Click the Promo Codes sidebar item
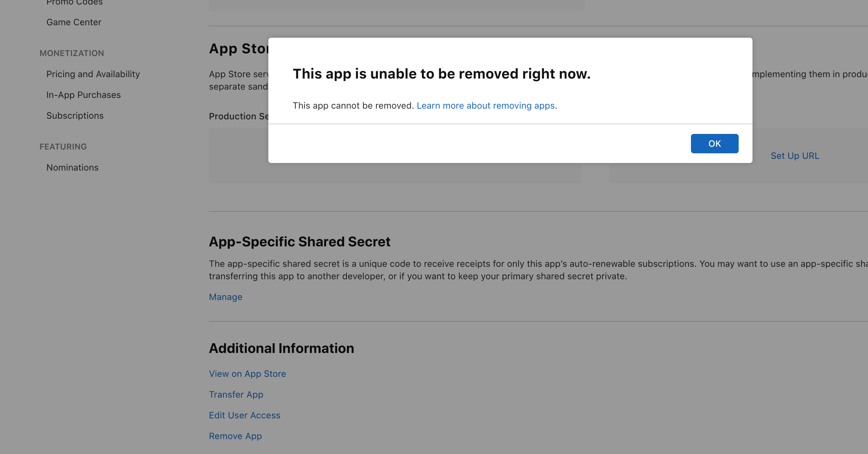868x454 pixels. [x=74, y=3]
